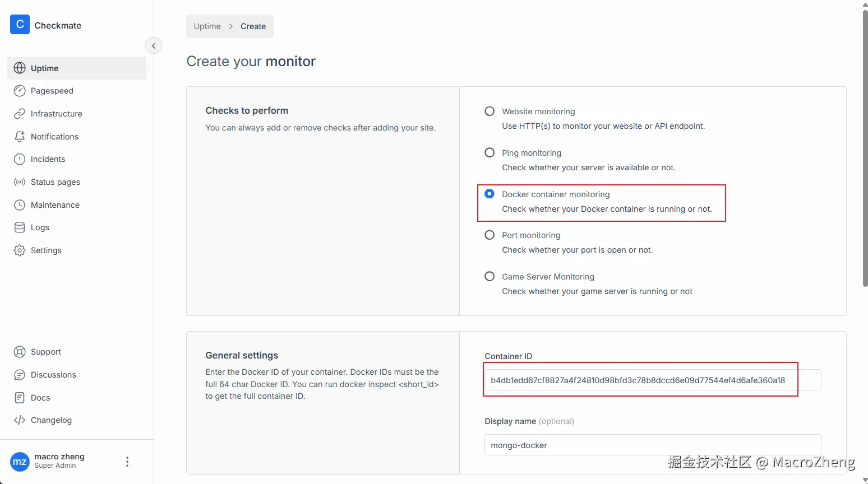Screen dimensions: 868x484
Task: Go to Uptime in the sidebar
Action: (45, 68)
